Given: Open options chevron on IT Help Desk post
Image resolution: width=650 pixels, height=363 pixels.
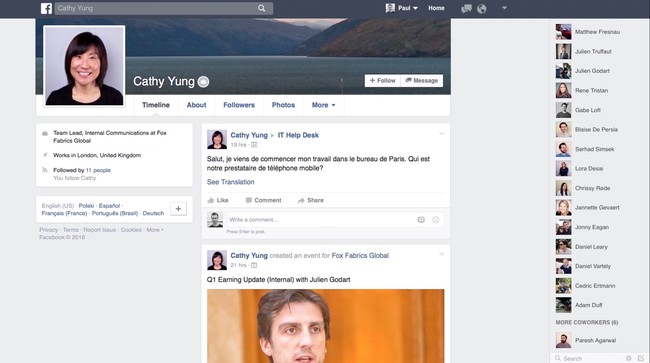Looking at the screenshot, I should (441, 133).
